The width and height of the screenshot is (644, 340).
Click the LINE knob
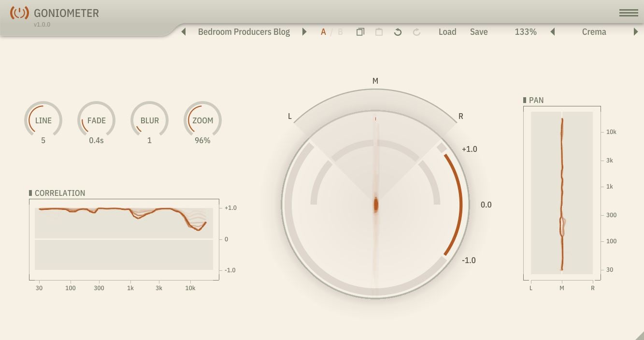pos(43,119)
